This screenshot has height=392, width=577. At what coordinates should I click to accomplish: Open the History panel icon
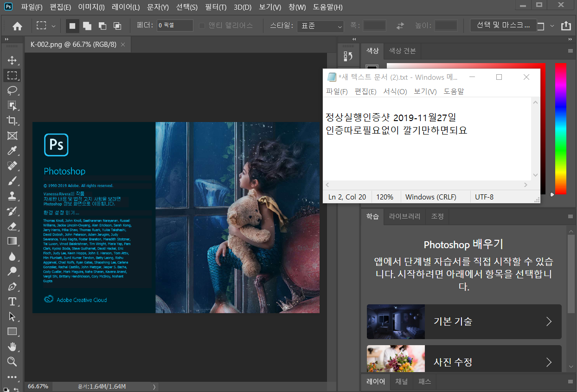(348, 57)
